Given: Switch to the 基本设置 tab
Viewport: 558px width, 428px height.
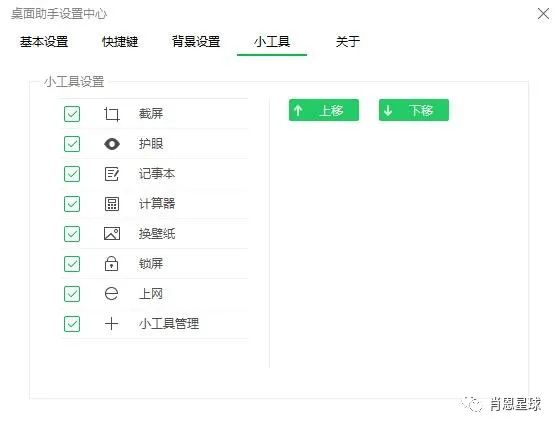Looking at the screenshot, I should [x=44, y=42].
